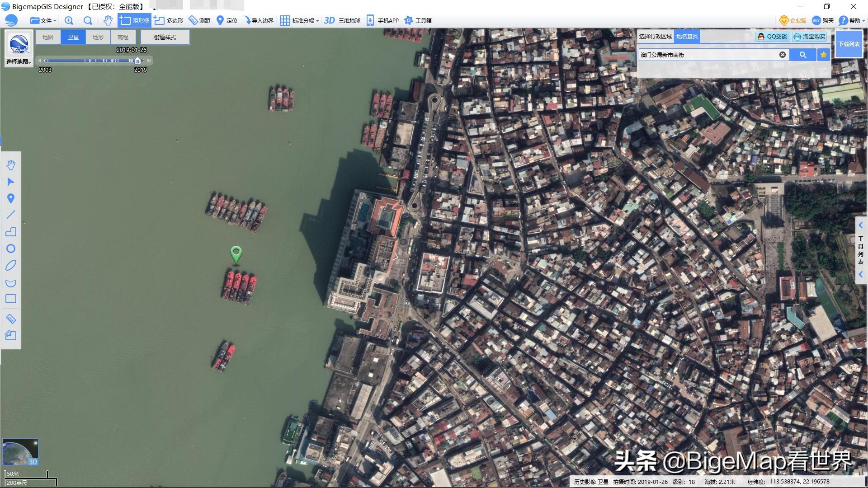Enable the 地形 terrain view
This screenshot has height=488, width=868.
coord(98,37)
